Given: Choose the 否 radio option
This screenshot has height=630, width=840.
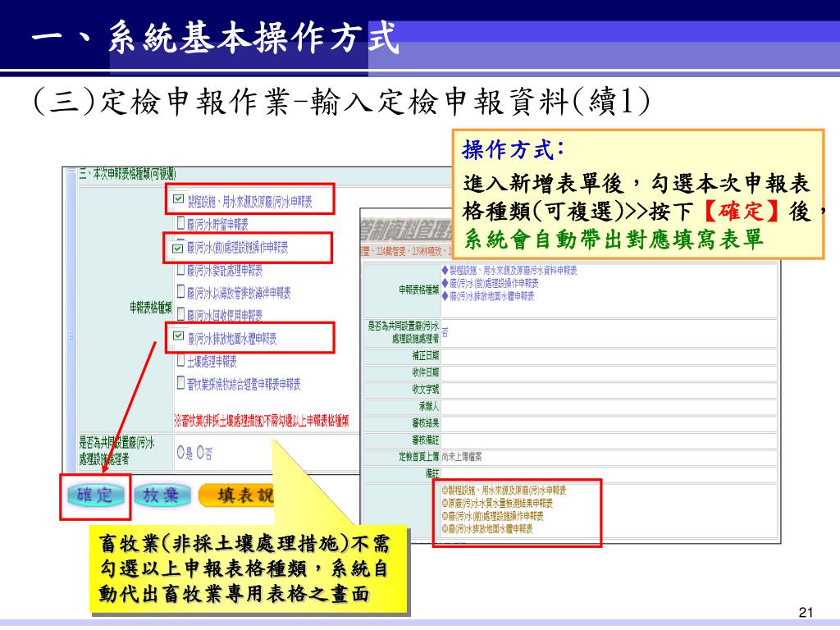Looking at the screenshot, I should click(x=200, y=453).
